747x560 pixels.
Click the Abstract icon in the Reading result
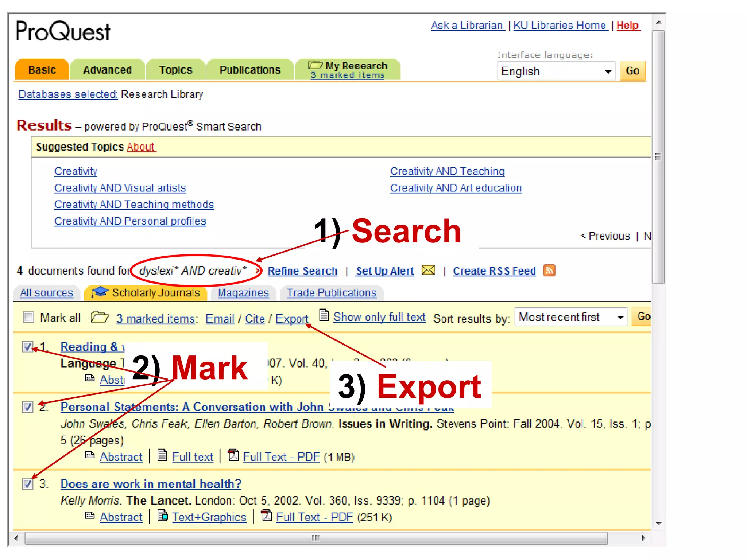pyautogui.click(x=90, y=378)
